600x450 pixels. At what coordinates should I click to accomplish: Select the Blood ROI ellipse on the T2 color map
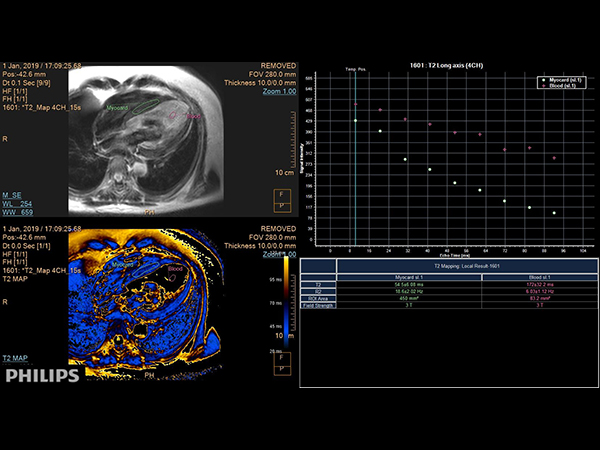[x=173, y=277]
